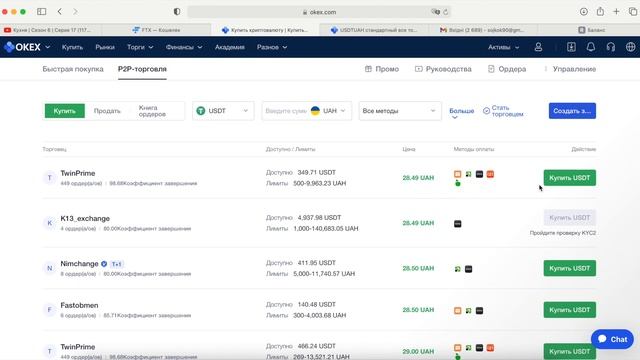Switch to USDTUAH browser tab
Image resolution: width=640 pixels, height=360 pixels.
tap(374, 30)
